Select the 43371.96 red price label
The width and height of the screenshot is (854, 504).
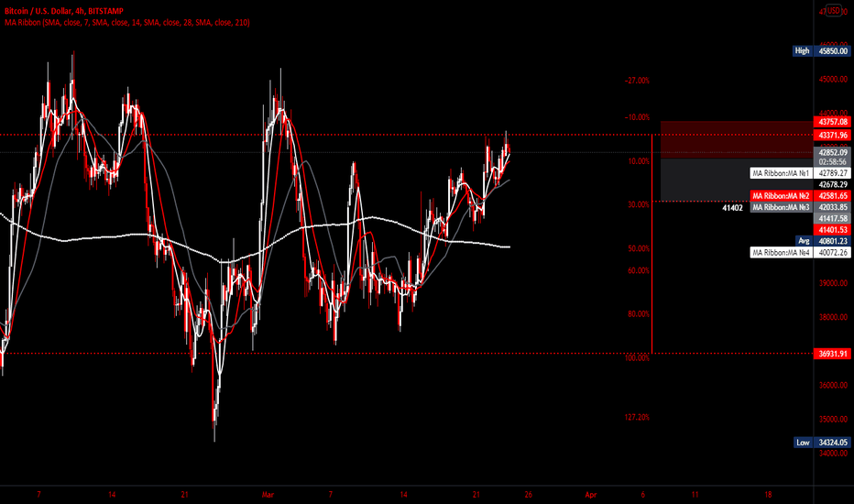pyautogui.click(x=832, y=135)
